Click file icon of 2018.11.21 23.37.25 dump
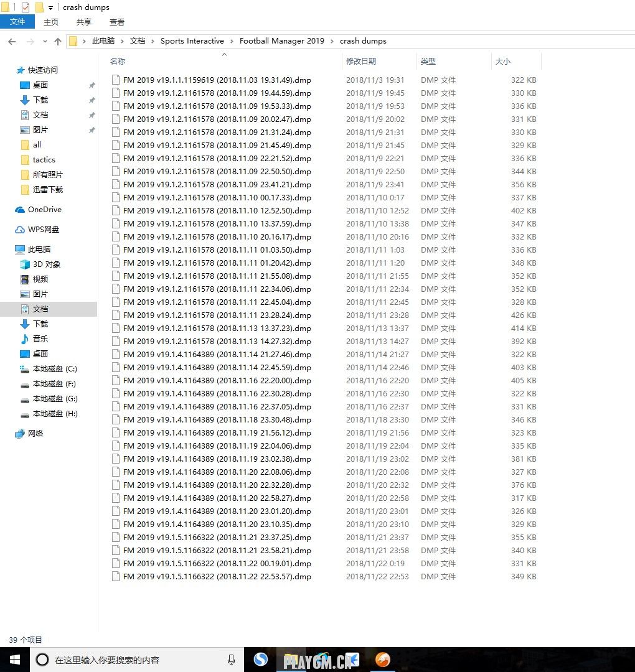This screenshot has width=635, height=672. tap(115, 538)
